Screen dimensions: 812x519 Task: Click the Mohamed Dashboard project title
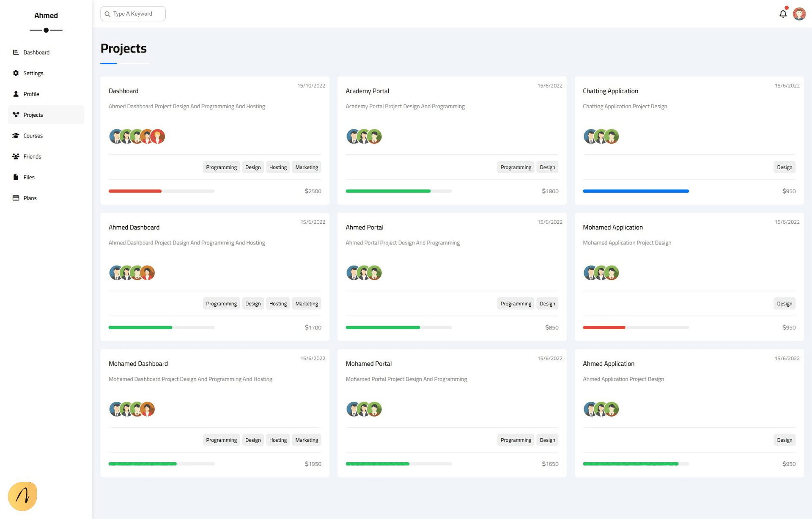[138, 363]
